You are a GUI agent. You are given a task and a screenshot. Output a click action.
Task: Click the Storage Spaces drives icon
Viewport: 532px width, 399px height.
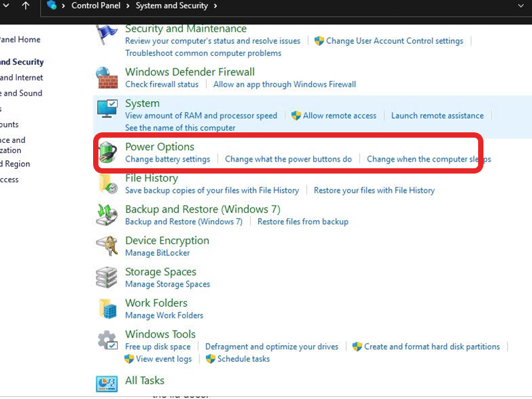pyautogui.click(x=107, y=277)
